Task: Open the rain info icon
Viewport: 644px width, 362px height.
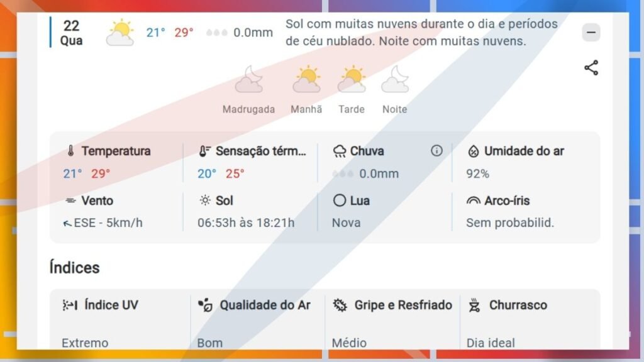Action: click(436, 151)
